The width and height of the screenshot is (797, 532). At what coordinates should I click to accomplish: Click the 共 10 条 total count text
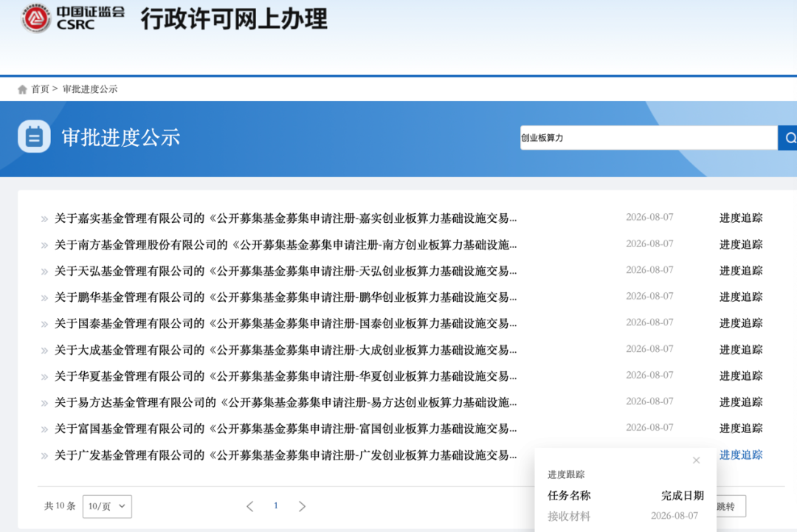60,505
